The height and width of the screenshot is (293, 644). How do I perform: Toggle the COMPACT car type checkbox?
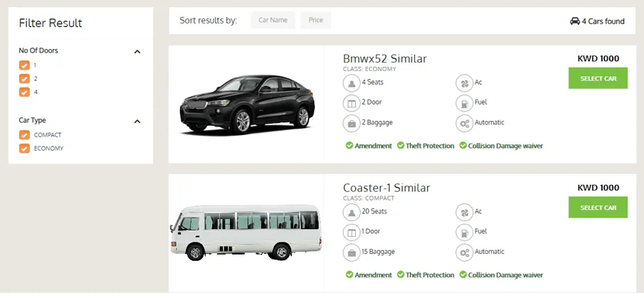tap(24, 135)
